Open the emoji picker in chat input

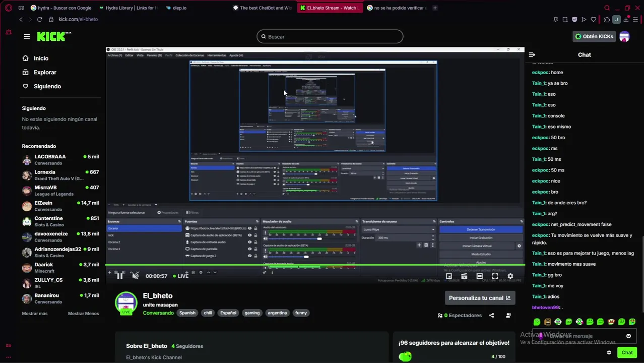tap(628, 336)
